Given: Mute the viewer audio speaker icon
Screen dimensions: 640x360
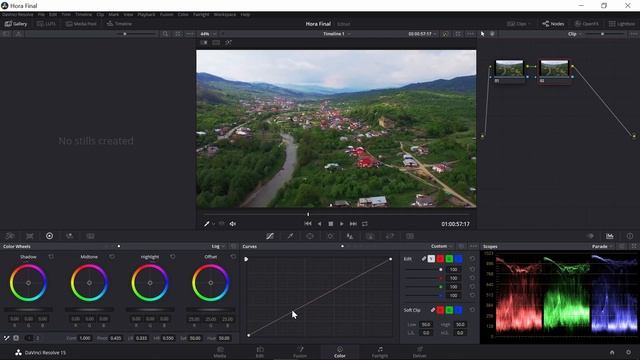Looking at the screenshot, I should pyautogui.click(x=233, y=224).
